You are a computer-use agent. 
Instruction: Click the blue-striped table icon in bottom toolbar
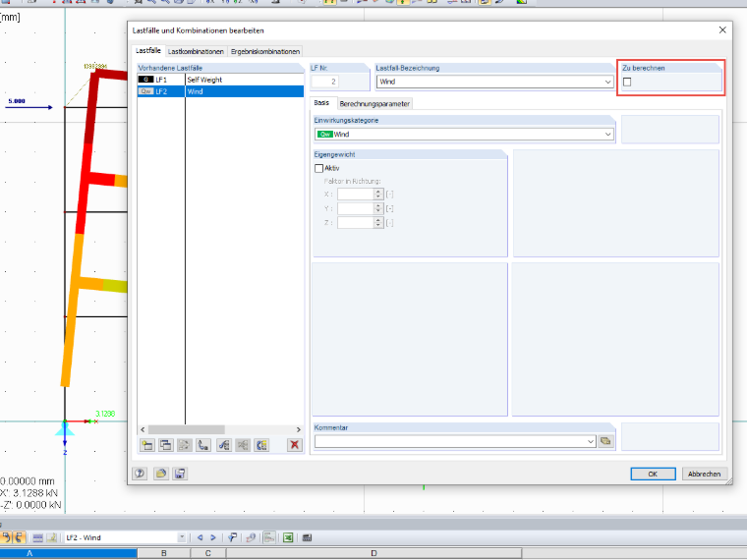coord(38,537)
